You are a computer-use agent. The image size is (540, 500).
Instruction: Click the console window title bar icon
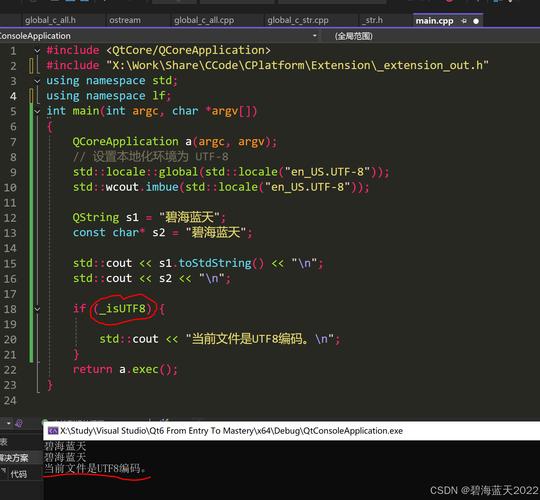(53, 430)
